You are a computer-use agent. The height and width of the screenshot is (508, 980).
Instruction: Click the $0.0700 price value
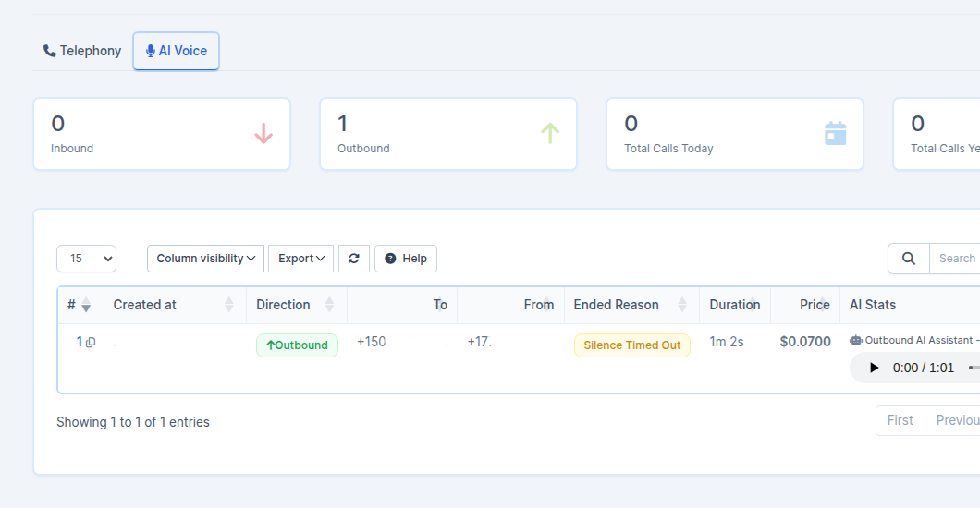coord(805,342)
